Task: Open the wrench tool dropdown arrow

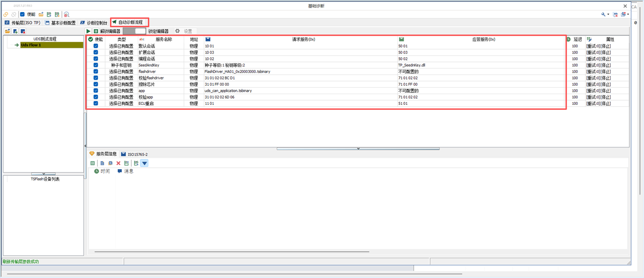Action: [608, 15]
